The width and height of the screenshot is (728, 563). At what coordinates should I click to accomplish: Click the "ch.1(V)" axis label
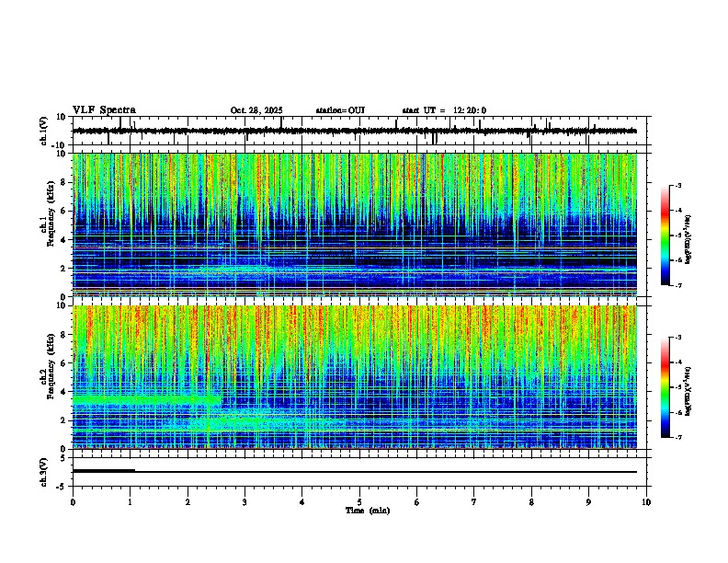click(x=44, y=131)
